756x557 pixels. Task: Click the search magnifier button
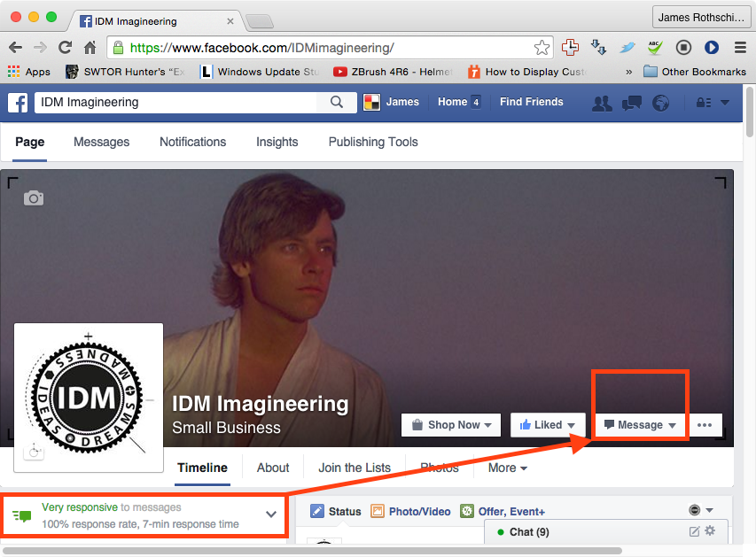point(337,102)
